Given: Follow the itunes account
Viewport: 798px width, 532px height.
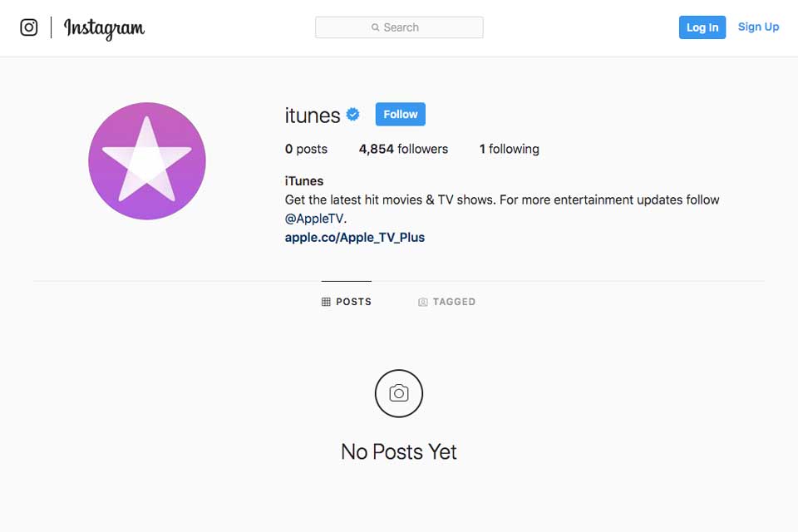Looking at the screenshot, I should coord(401,114).
